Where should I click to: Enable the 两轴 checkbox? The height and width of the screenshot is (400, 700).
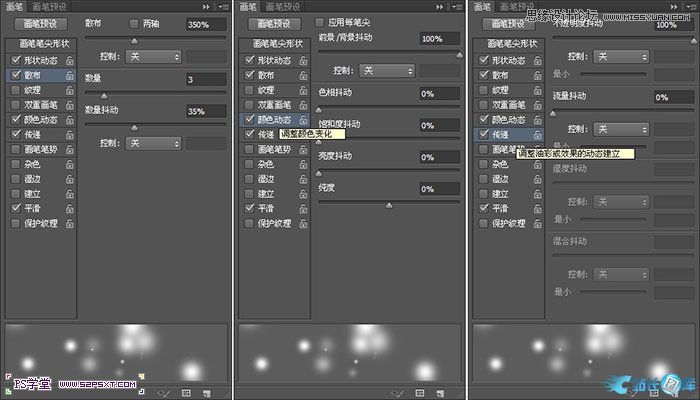click(x=133, y=24)
